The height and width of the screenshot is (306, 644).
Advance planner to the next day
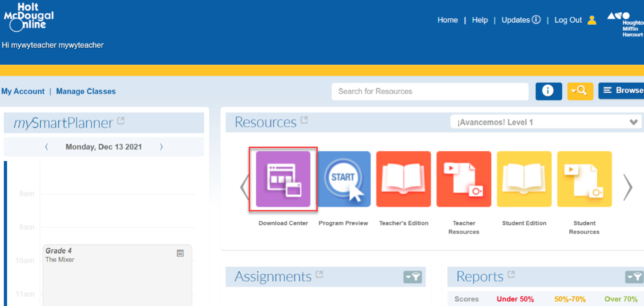point(161,147)
